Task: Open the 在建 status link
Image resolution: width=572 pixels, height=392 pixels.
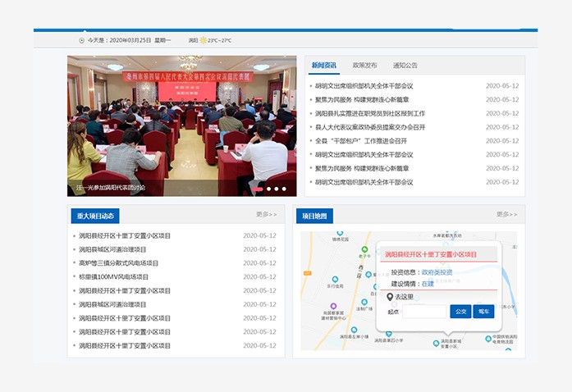Action: coord(428,284)
